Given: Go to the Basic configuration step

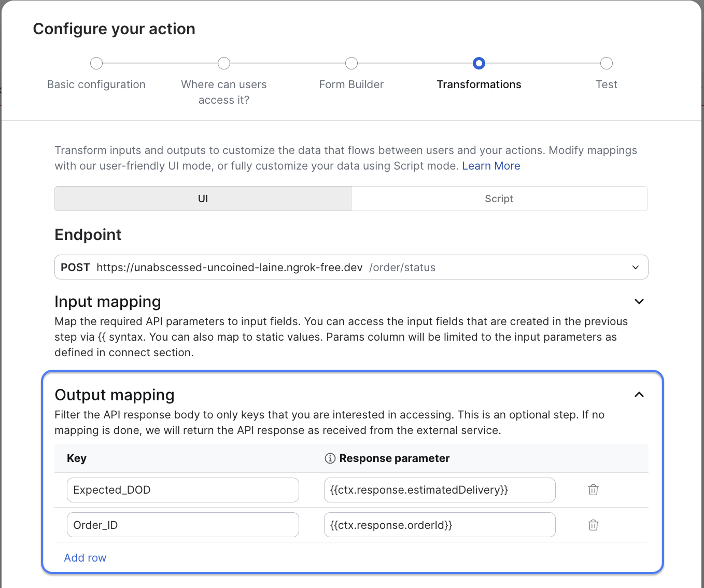Looking at the screenshot, I should [96, 63].
